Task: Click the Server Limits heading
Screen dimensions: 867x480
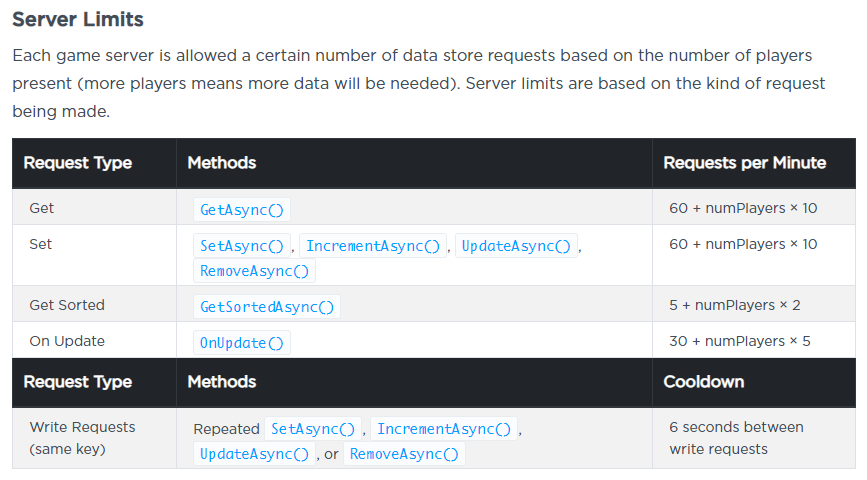Action: (78, 19)
